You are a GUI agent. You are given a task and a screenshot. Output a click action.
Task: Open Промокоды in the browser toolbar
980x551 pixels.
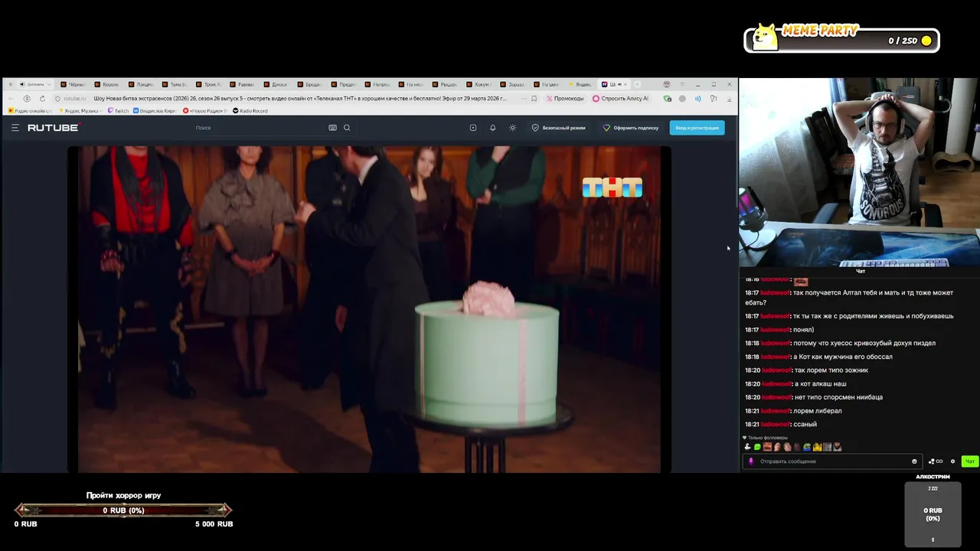pos(565,99)
